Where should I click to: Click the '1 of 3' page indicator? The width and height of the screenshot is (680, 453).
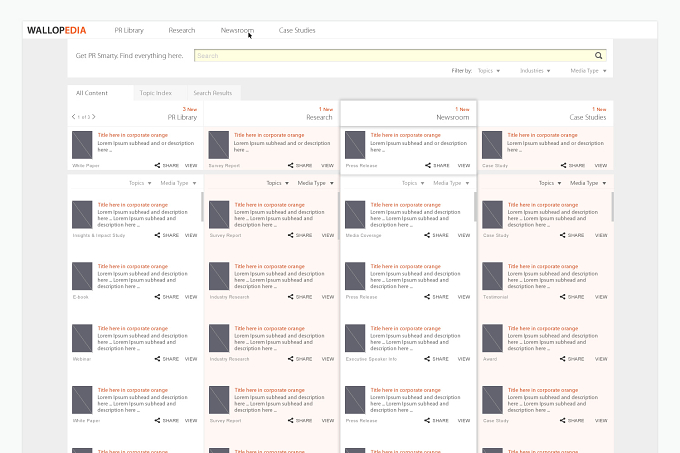tap(83, 117)
